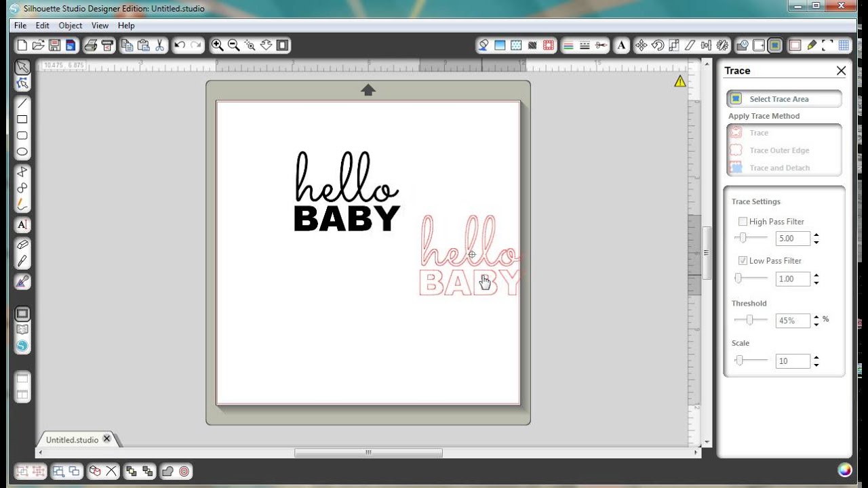The image size is (868, 488).
Task: Cut selection with scissors icon
Action: [159, 45]
